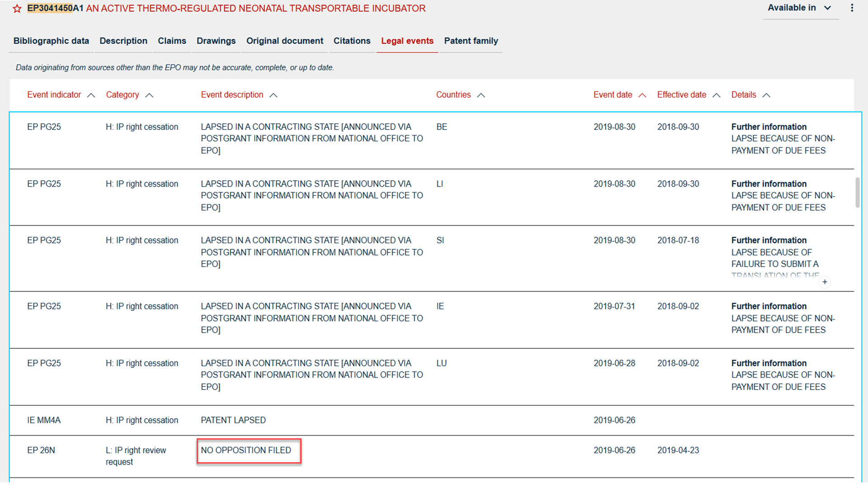Expand truncated details with plus button

[x=825, y=282]
